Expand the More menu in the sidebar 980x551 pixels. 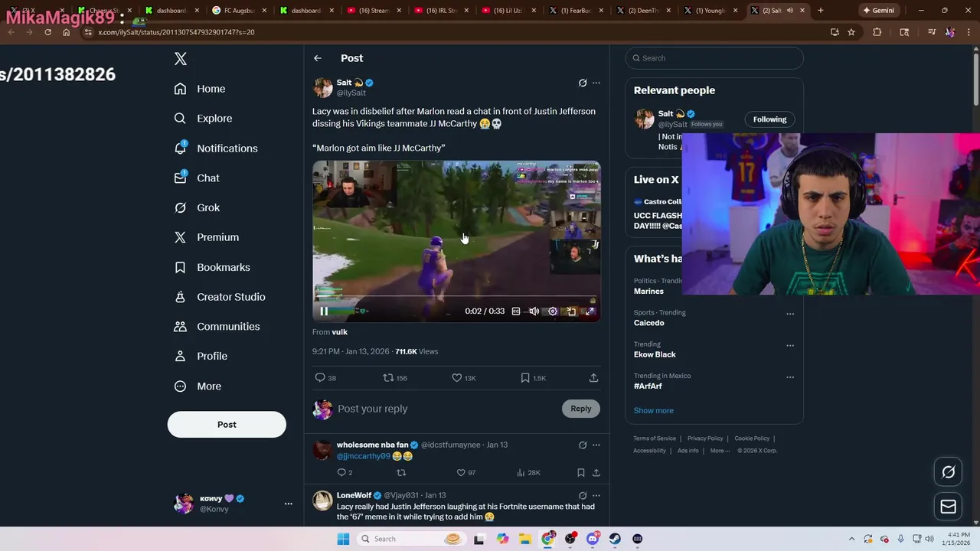coord(198,386)
